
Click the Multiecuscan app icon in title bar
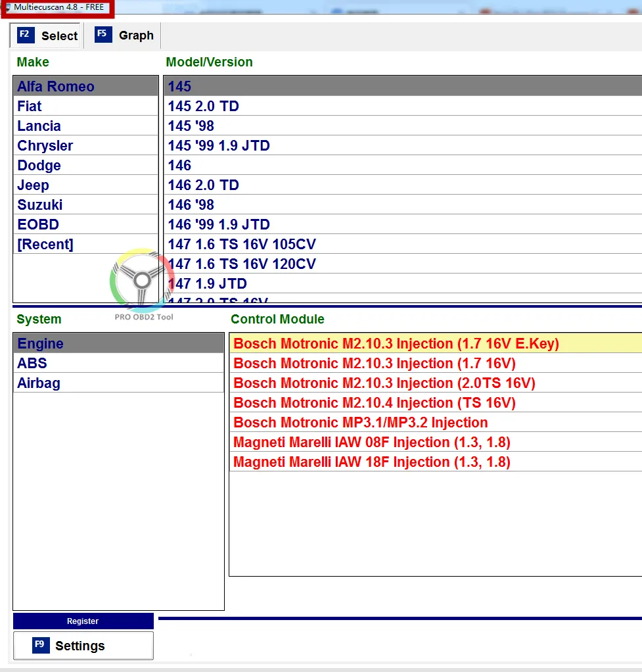tap(8, 7)
